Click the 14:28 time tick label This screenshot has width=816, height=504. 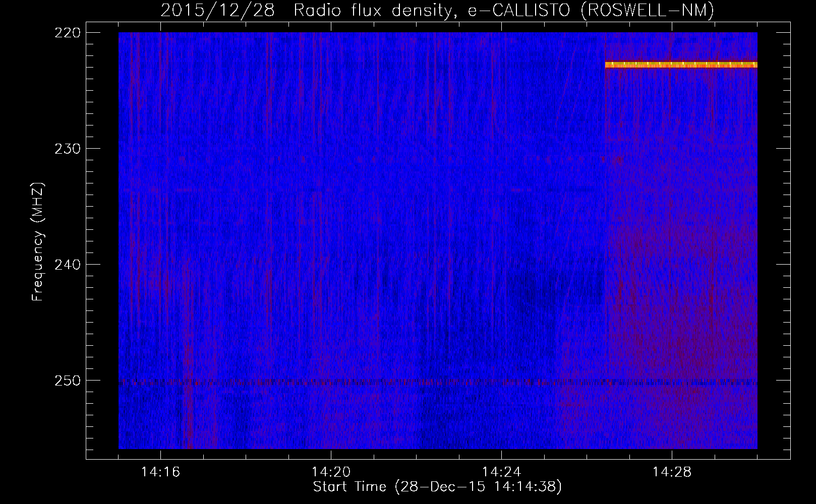pyautogui.click(x=672, y=472)
